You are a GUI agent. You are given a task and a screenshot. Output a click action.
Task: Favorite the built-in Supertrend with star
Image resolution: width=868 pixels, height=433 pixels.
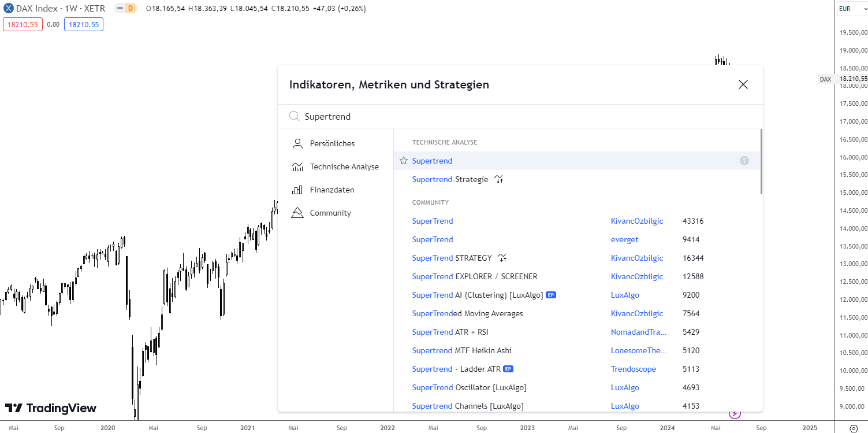[x=404, y=161]
